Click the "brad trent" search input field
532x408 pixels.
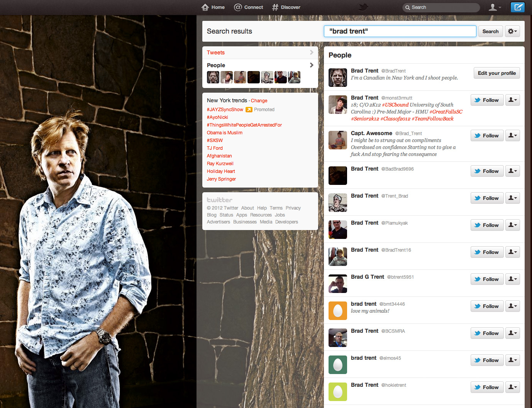(x=400, y=31)
